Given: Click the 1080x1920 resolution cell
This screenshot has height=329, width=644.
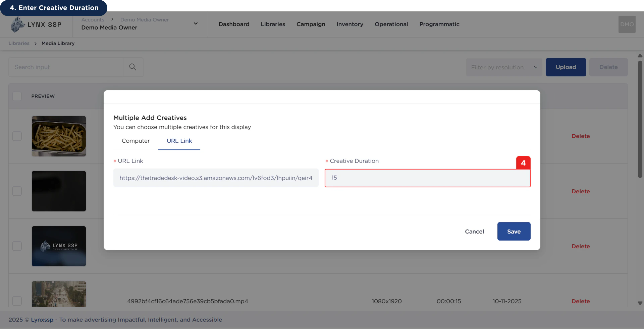Looking at the screenshot, I should (x=386, y=301).
